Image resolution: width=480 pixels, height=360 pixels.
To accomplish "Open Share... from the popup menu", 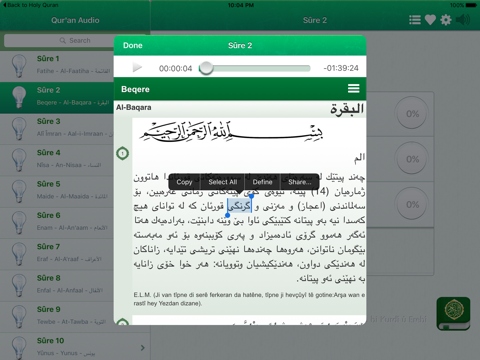I will [300, 182].
